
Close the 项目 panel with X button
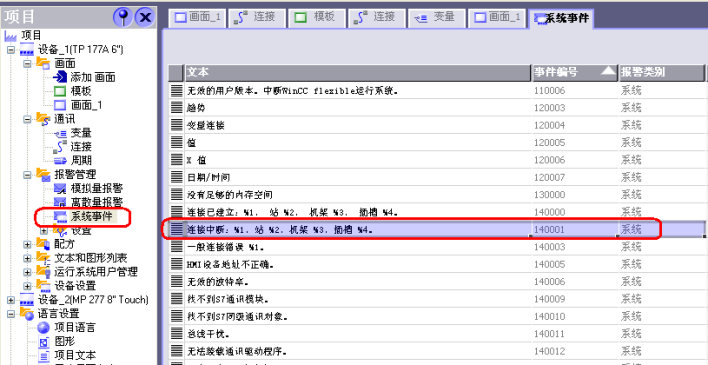coord(145,17)
